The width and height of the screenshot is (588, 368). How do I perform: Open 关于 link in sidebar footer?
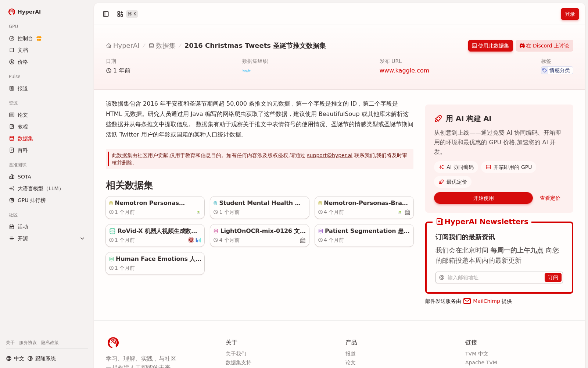click(x=10, y=343)
